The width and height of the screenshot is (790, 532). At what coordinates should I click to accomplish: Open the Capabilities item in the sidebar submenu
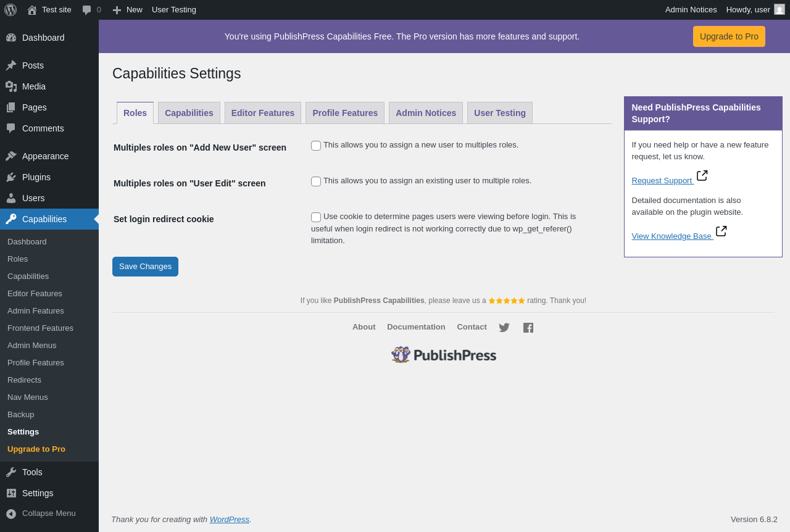tap(49, 276)
